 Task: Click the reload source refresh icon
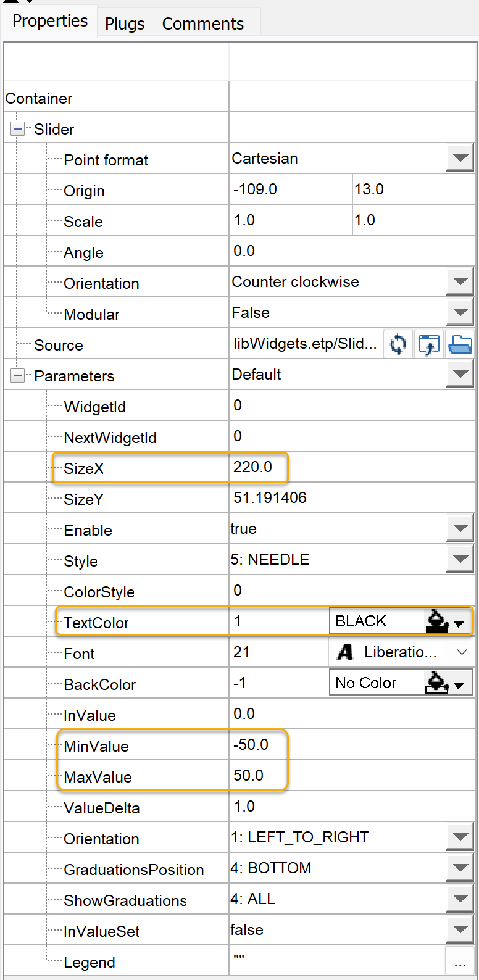pos(398,344)
